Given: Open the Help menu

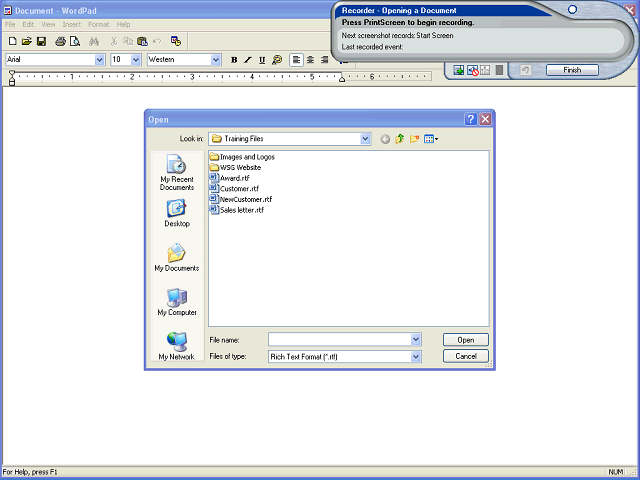Looking at the screenshot, I should 123,24.
